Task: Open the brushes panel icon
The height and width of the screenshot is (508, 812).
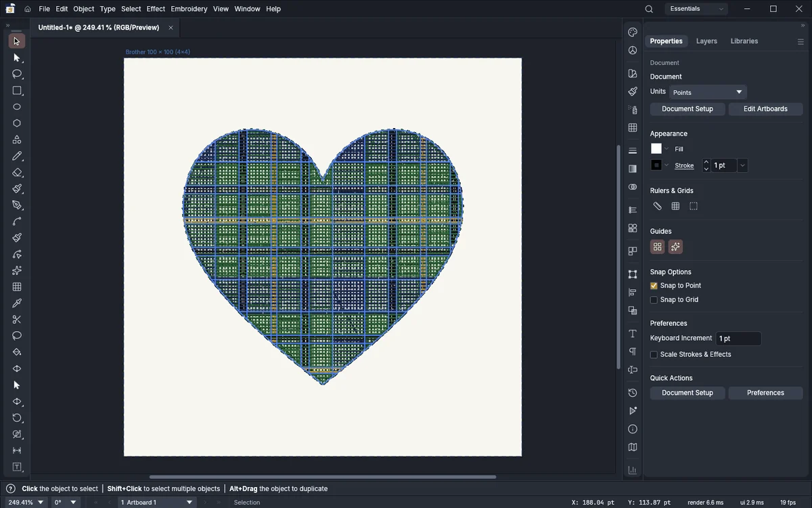Action: tap(633, 91)
